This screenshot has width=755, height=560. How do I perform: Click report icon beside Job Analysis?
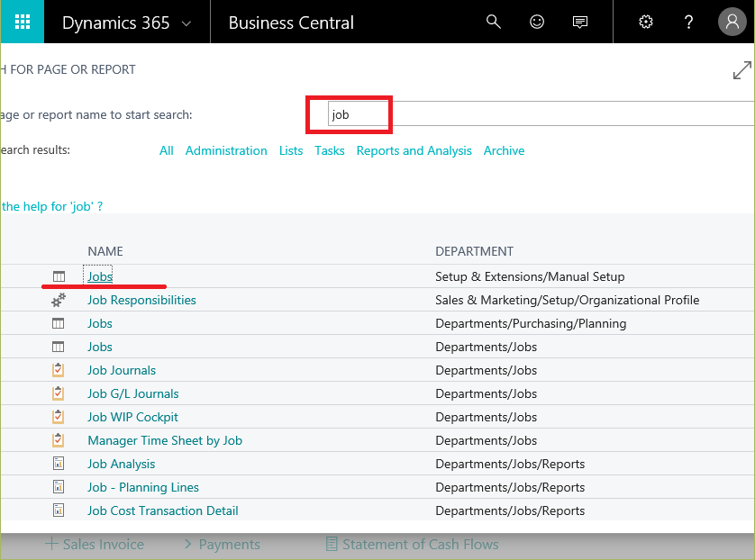[59, 464]
